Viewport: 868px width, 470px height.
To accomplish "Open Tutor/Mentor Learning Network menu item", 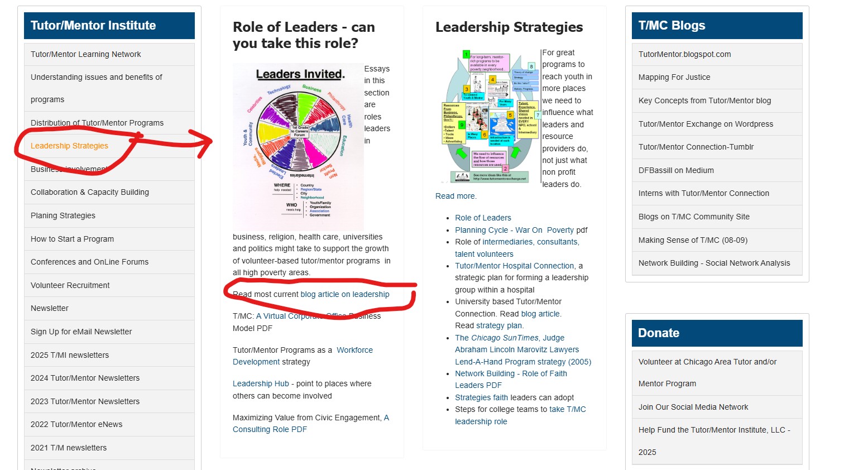I will pos(85,54).
